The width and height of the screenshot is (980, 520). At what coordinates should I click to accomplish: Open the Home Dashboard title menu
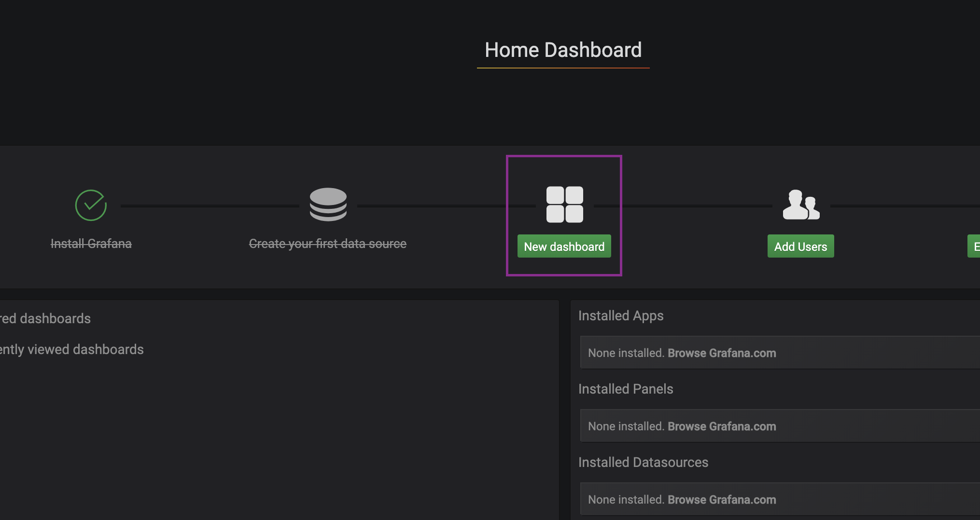563,50
